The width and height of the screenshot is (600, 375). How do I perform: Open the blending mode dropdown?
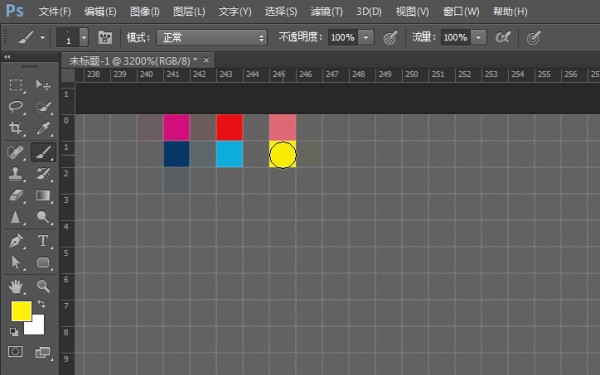click(212, 38)
